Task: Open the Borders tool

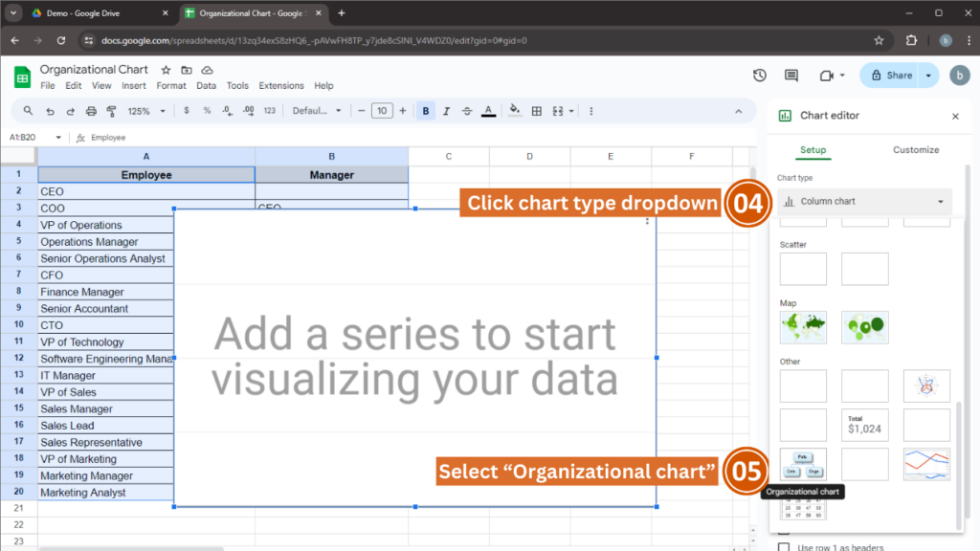Action: coord(539,110)
